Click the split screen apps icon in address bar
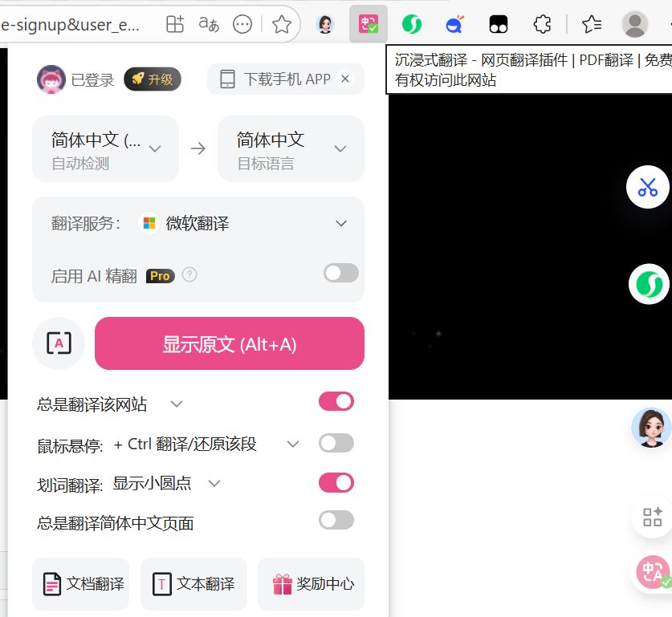This screenshot has width=672, height=617. pyautogui.click(x=175, y=24)
